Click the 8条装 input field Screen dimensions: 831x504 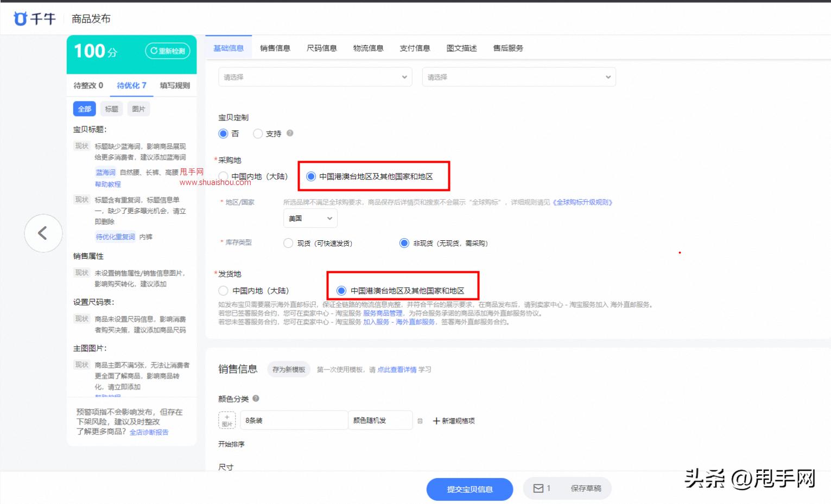tap(293, 420)
